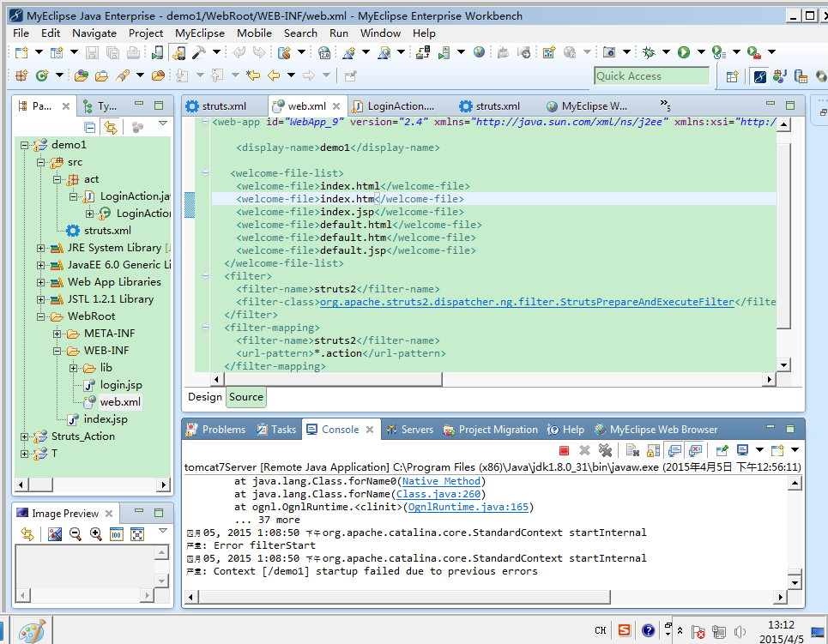Open the Project Migration tab
The height and width of the screenshot is (644, 828).
coord(491,430)
